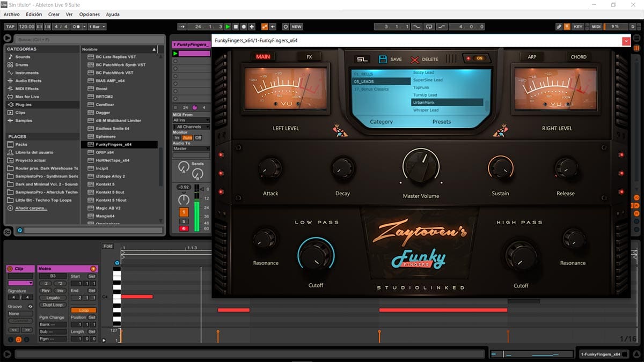644x362 pixels.
Task: Open the 1 Bar quantization dropdown
Action: [97, 26]
